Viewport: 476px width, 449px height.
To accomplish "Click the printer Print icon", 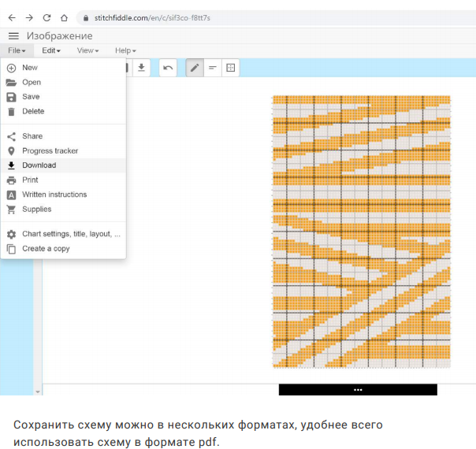I will tap(11, 180).
